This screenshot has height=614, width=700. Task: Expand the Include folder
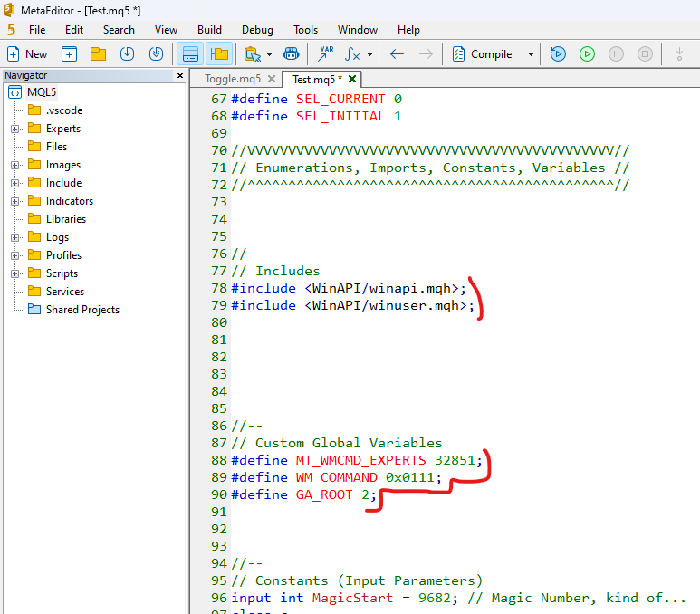(14, 183)
